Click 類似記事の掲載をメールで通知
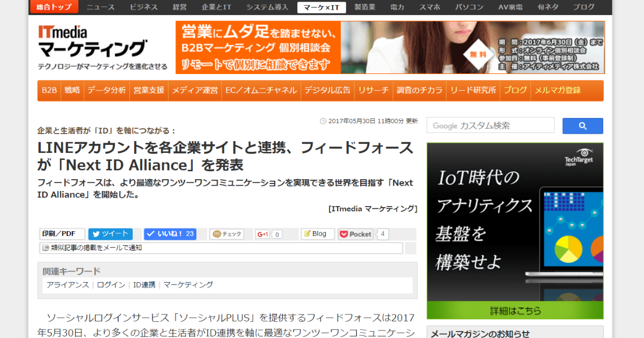 221,248
